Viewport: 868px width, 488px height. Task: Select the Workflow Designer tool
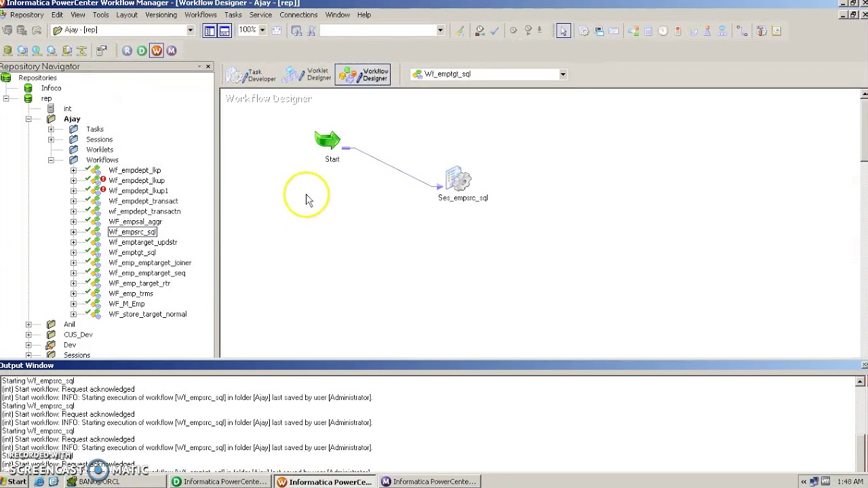point(363,75)
